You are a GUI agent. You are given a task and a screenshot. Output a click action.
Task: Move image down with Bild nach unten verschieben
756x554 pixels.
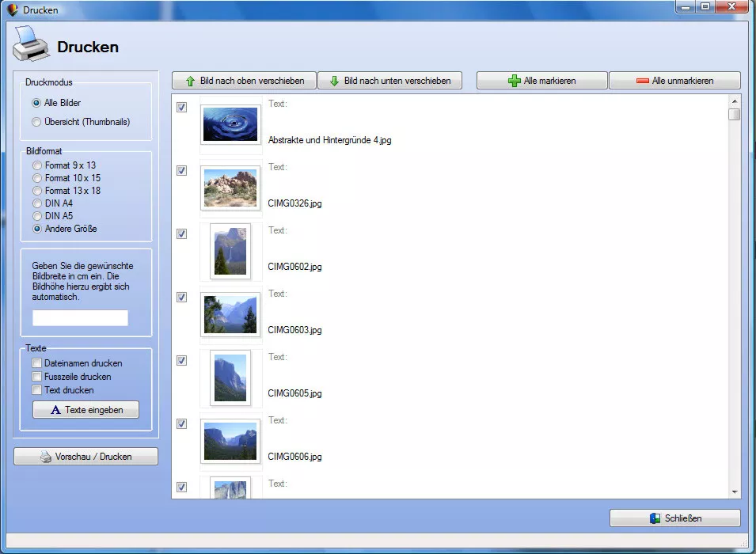(x=389, y=81)
